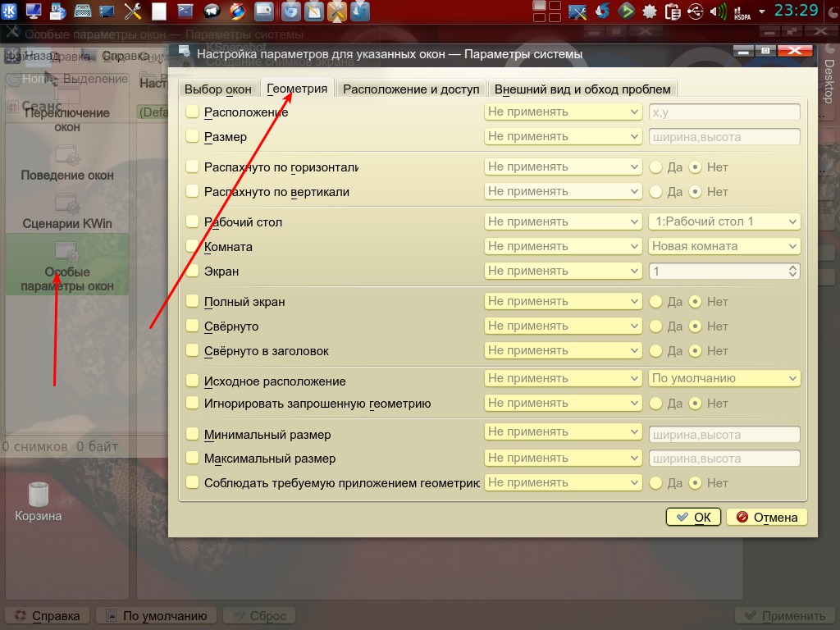Click the Сброс button
This screenshot has width=840, height=630.
point(260,616)
